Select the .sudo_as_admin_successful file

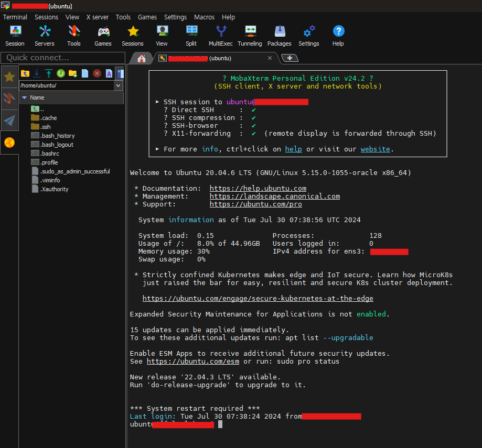tap(71, 171)
